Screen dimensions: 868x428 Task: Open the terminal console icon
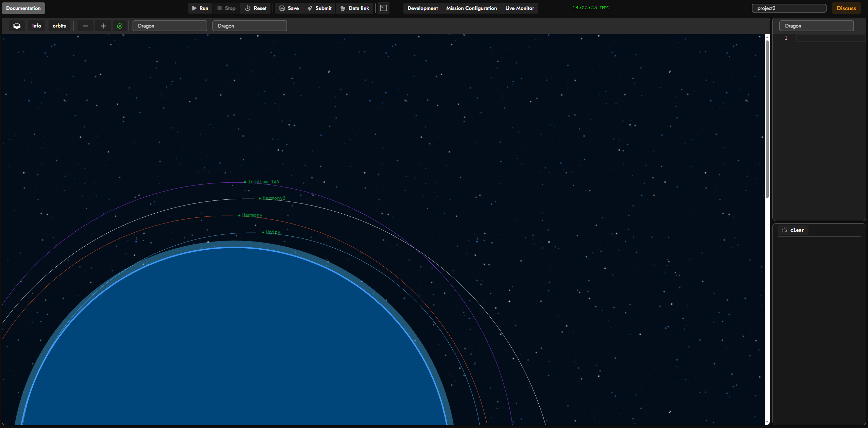pos(383,8)
